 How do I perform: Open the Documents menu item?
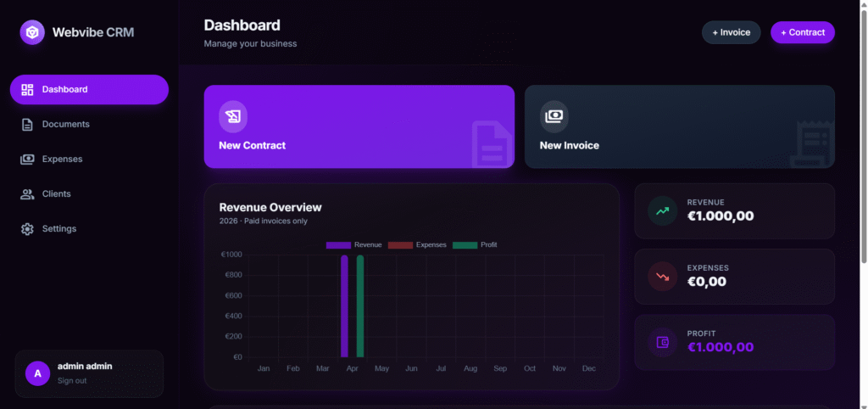pyautogui.click(x=65, y=125)
